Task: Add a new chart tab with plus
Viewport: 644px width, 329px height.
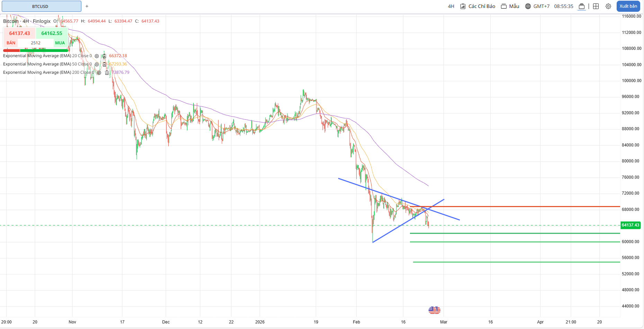Action: [87, 6]
